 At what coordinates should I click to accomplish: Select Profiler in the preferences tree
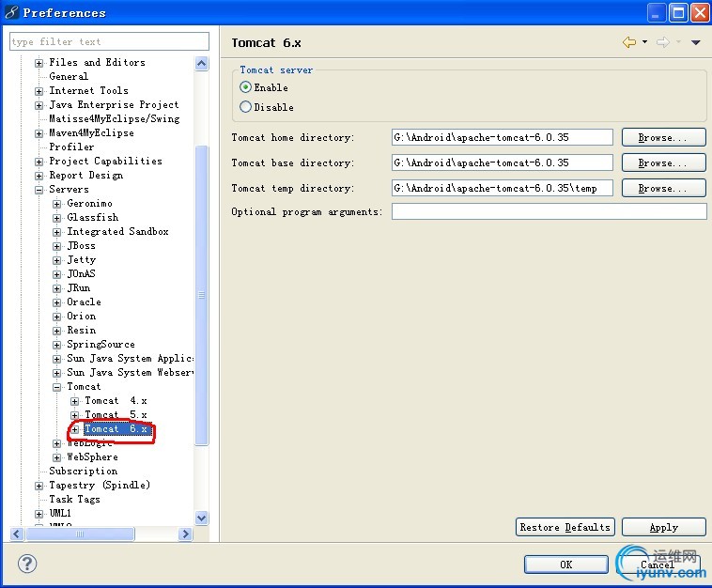(x=71, y=147)
